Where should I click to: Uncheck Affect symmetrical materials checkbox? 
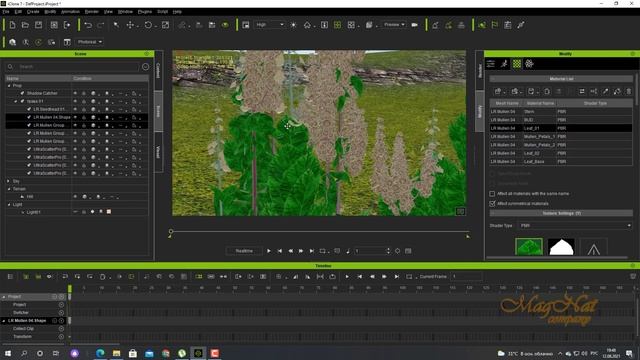(492, 203)
